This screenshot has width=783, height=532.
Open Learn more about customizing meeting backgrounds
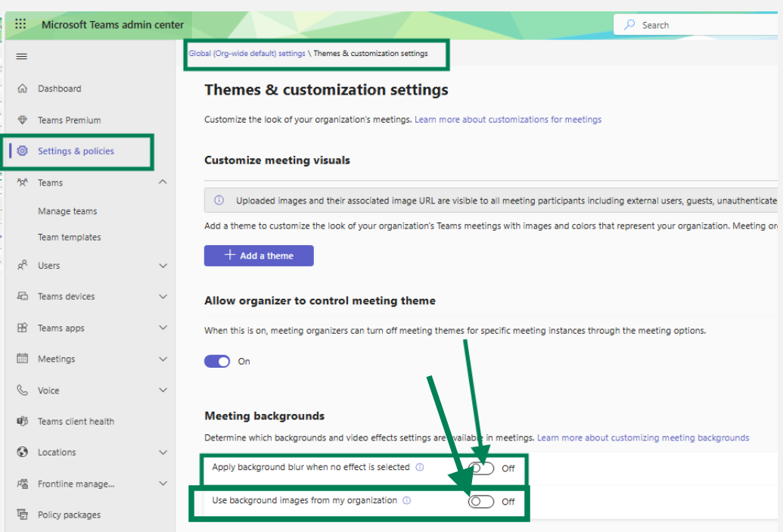click(643, 437)
